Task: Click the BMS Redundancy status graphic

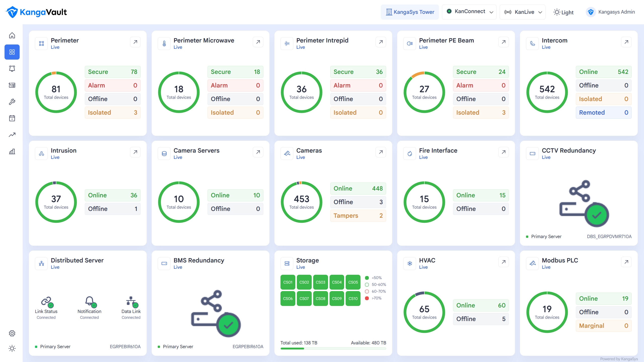Action: click(216, 313)
